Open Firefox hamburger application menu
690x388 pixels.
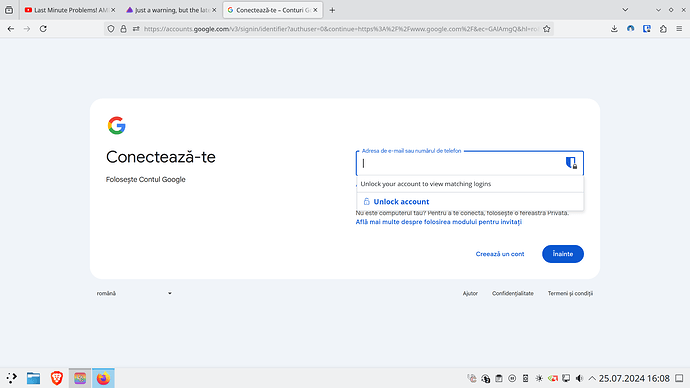(x=679, y=29)
